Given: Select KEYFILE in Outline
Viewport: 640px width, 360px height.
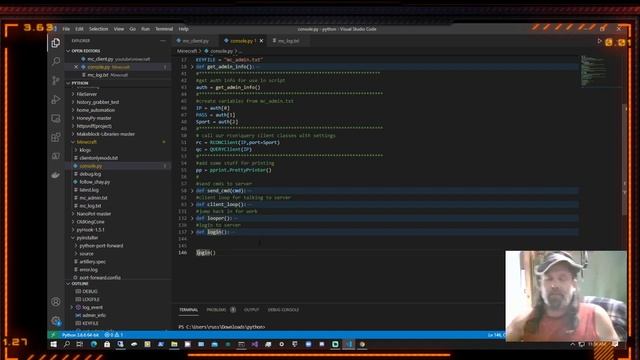Looking at the screenshot, I should (90, 323).
